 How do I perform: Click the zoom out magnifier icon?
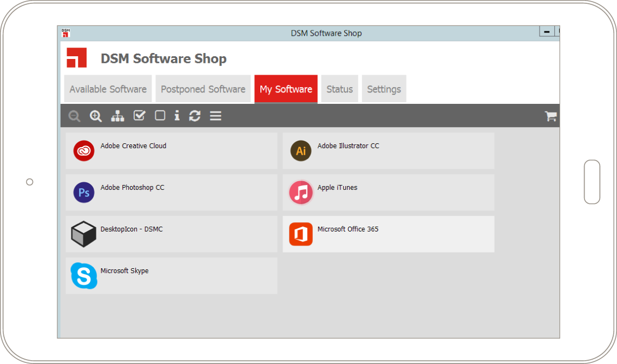click(x=74, y=116)
